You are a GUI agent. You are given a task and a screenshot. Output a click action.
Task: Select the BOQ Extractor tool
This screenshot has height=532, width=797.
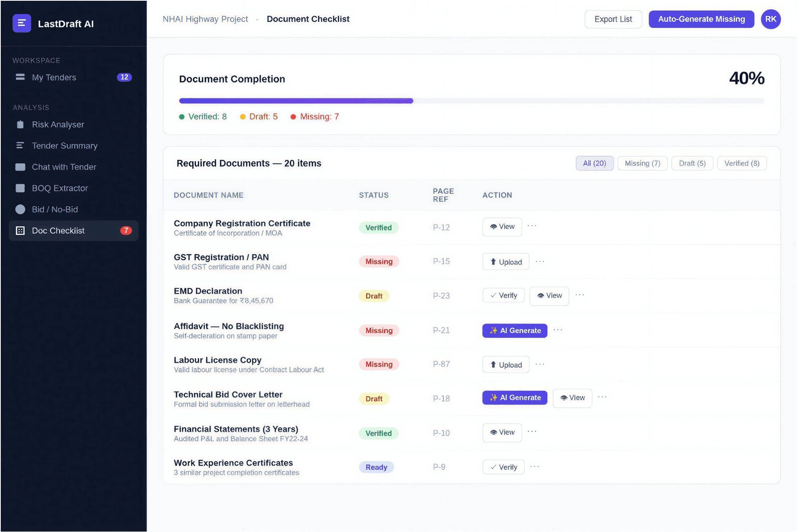pyautogui.click(x=60, y=188)
